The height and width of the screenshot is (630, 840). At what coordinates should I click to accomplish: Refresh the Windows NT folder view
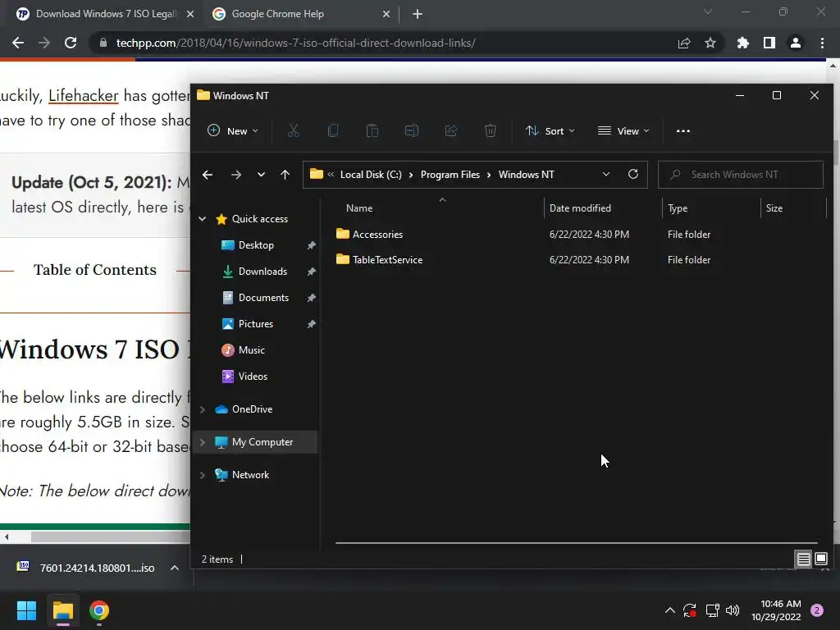coord(632,175)
